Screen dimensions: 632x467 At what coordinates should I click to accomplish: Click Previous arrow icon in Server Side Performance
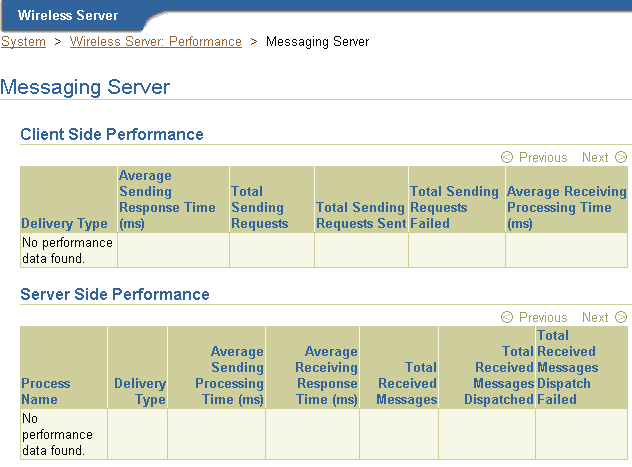tap(507, 317)
